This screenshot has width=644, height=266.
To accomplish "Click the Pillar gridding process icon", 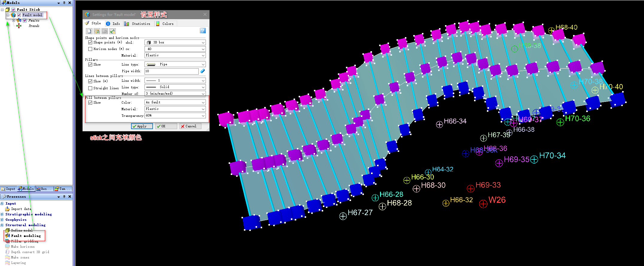I will (x=7, y=241).
